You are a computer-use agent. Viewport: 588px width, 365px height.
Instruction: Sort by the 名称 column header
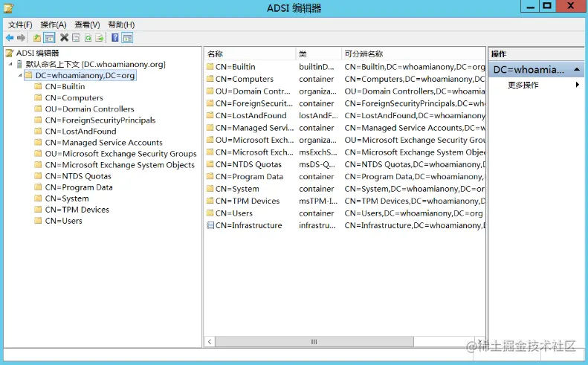pos(250,54)
